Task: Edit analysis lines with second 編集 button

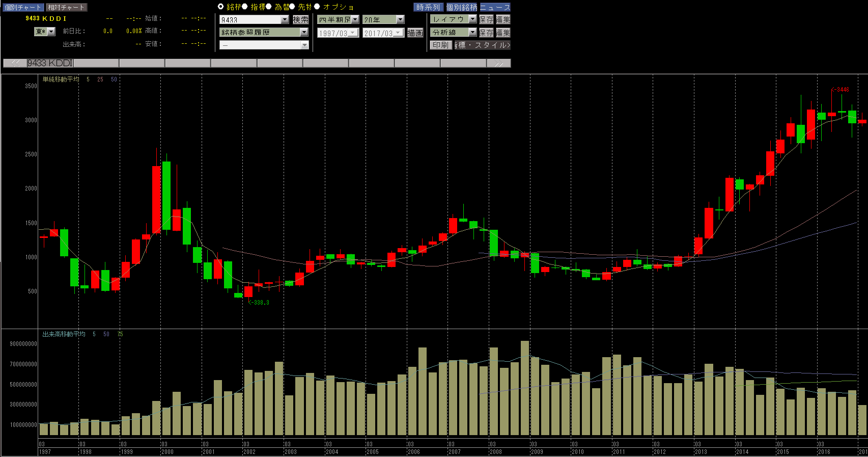Action: tap(503, 32)
